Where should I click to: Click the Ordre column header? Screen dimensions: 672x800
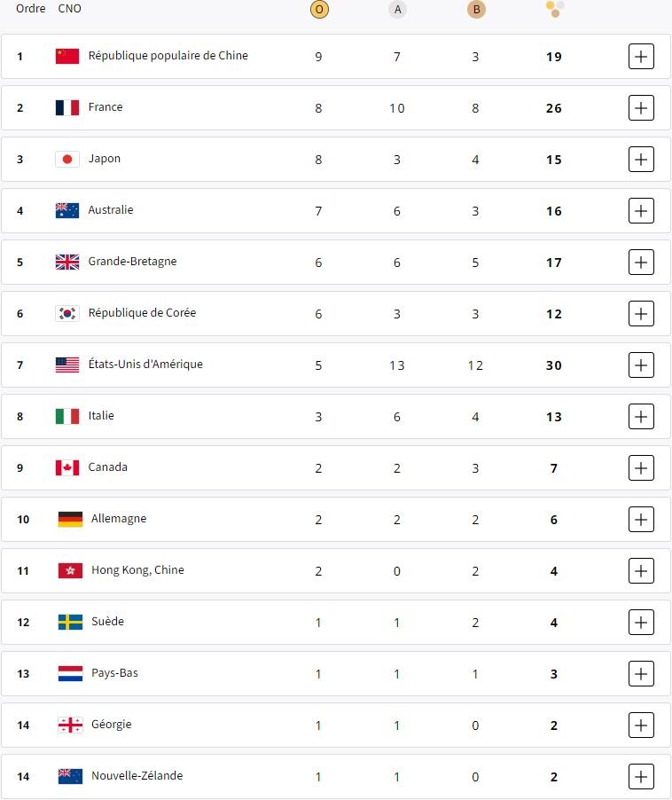click(x=31, y=9)
